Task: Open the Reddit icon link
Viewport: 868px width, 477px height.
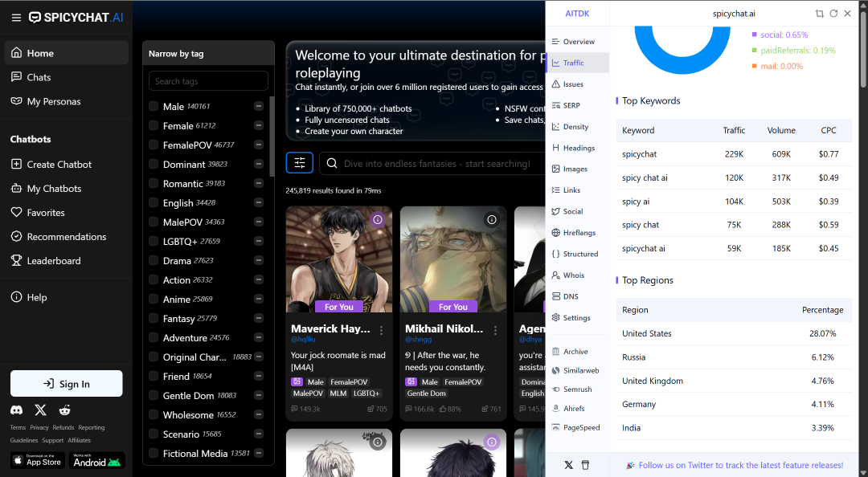Action: (65, 410)
